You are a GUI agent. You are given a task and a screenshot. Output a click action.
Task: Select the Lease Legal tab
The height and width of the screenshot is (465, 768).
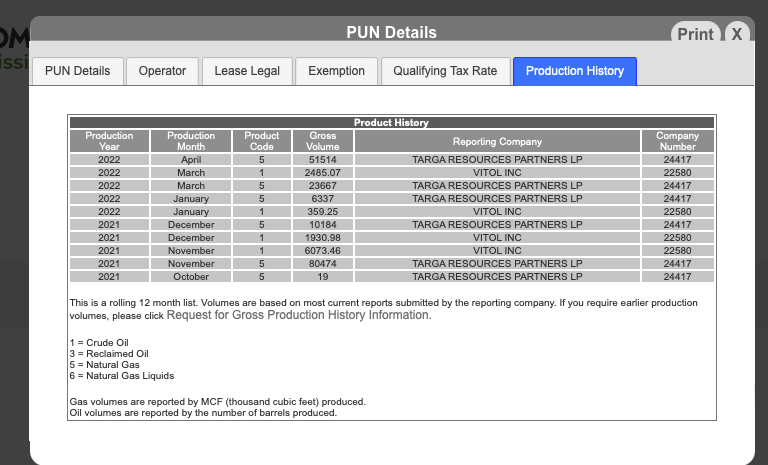247,71
